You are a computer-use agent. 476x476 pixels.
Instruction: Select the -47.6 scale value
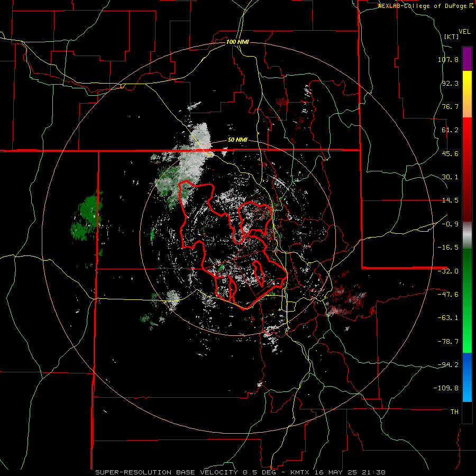448,295
